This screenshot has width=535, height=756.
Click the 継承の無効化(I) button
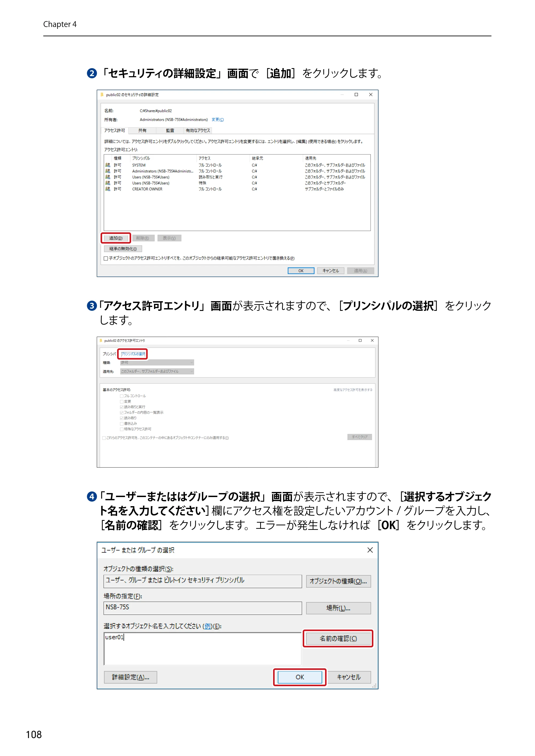coord(123,249)
